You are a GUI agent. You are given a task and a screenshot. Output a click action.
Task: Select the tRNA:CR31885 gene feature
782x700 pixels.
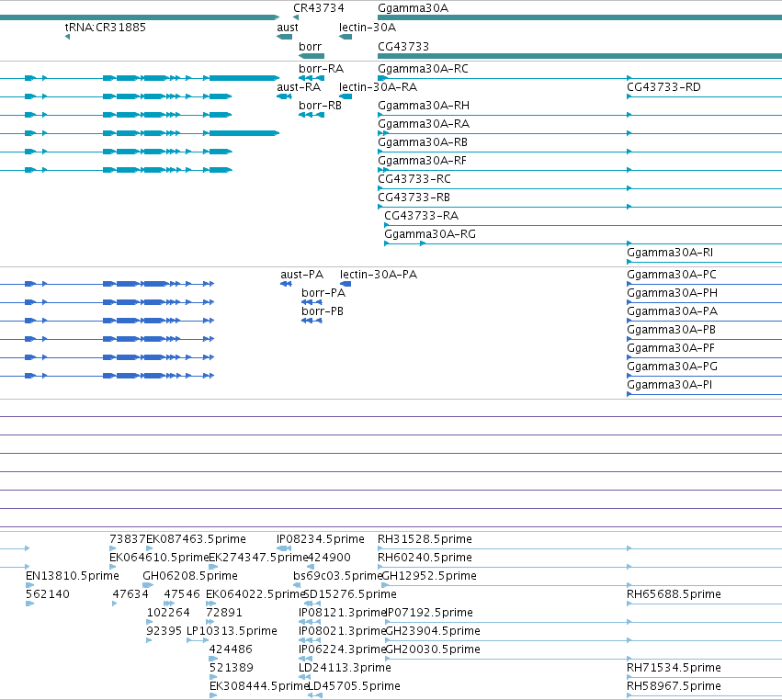67,37
